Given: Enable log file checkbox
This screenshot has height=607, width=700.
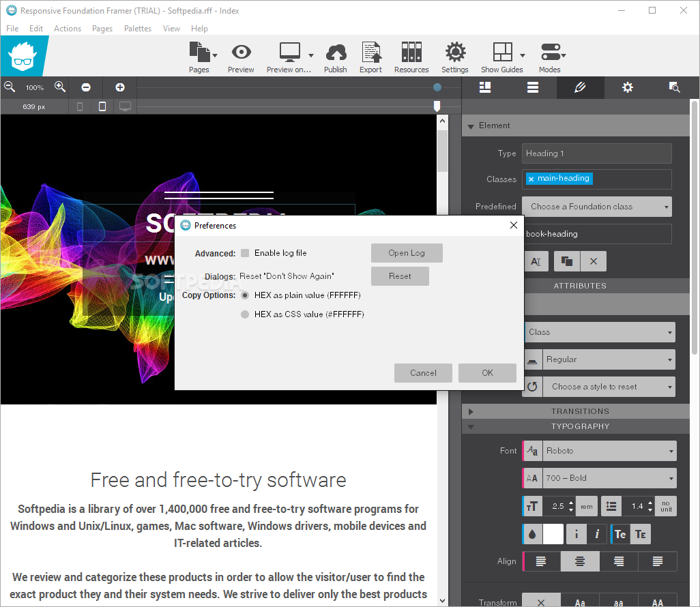Looking at the screenshot, I should [x=245, y=253].
